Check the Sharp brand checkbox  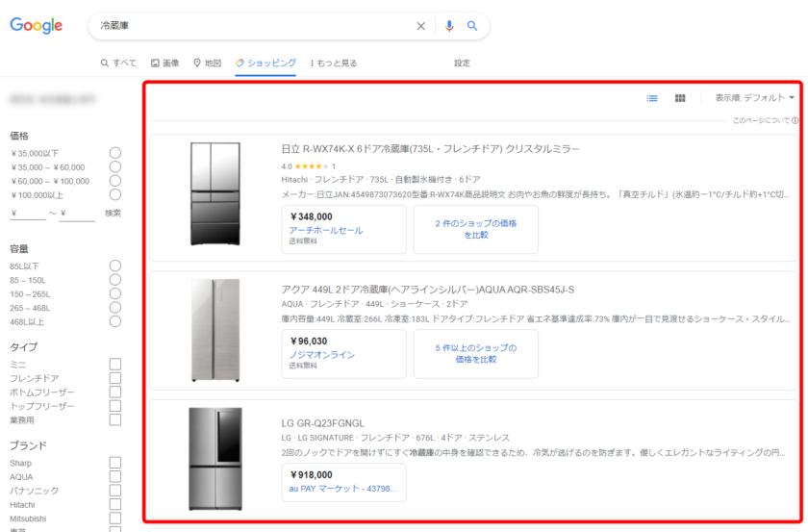[x=115, y=463]
